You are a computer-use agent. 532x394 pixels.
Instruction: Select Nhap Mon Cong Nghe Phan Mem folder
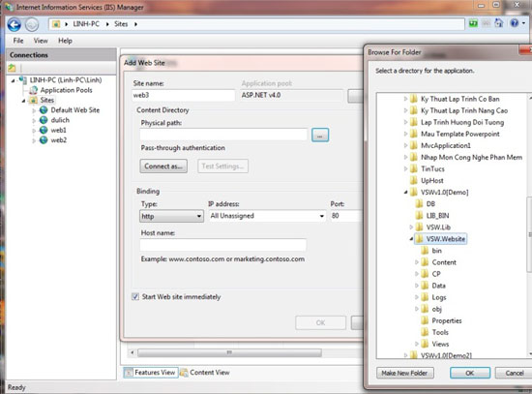pos(471,157)
